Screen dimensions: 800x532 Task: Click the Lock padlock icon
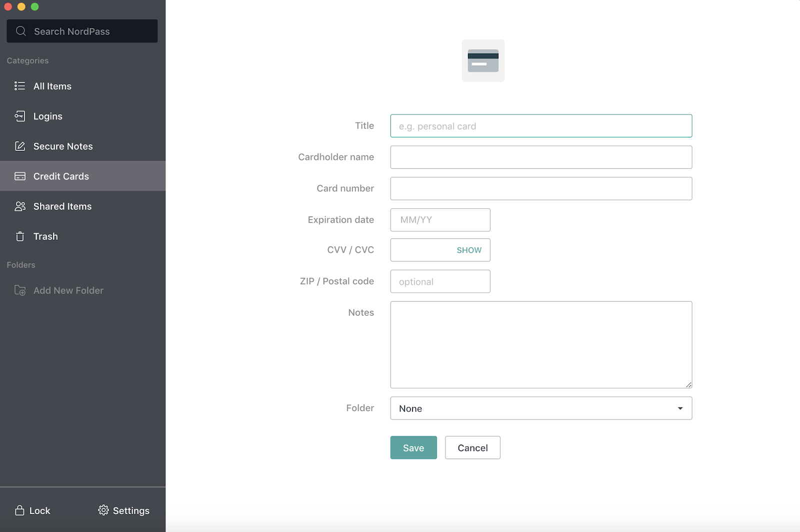coord(19,510)
